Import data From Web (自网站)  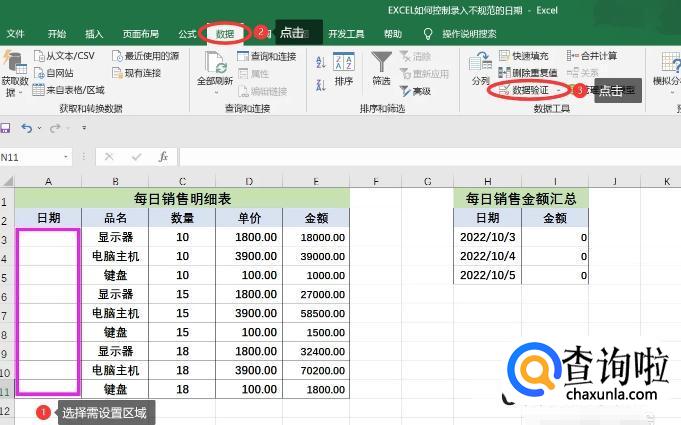point(54,73)
